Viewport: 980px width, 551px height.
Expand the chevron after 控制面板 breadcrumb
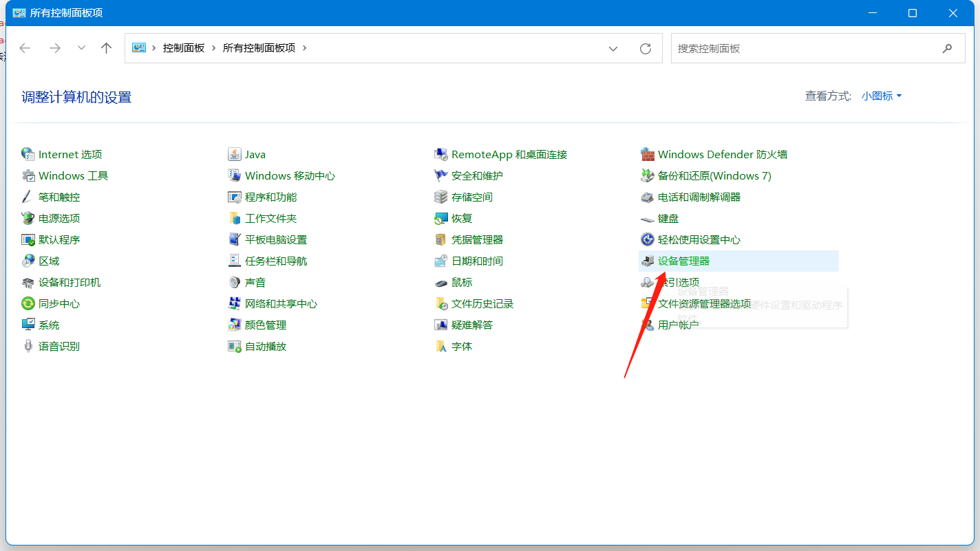214,48
